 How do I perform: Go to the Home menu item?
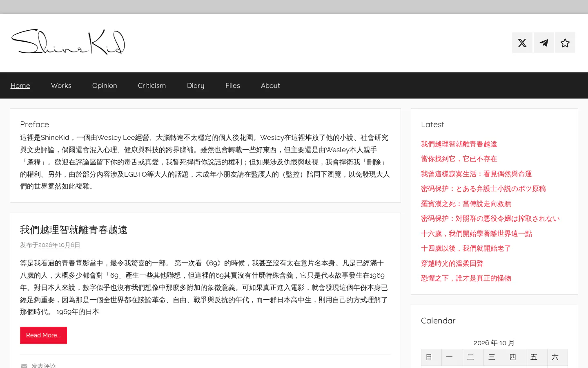[x=20, y=85]
